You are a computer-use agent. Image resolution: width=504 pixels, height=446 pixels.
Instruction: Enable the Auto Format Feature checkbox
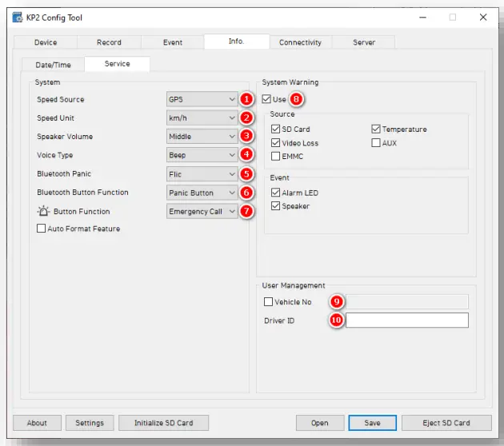41,229
